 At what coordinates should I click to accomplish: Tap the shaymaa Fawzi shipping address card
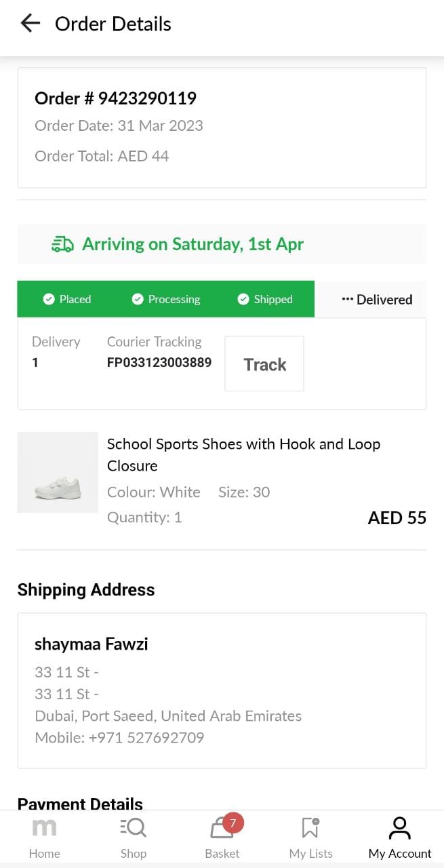point(222,690)
